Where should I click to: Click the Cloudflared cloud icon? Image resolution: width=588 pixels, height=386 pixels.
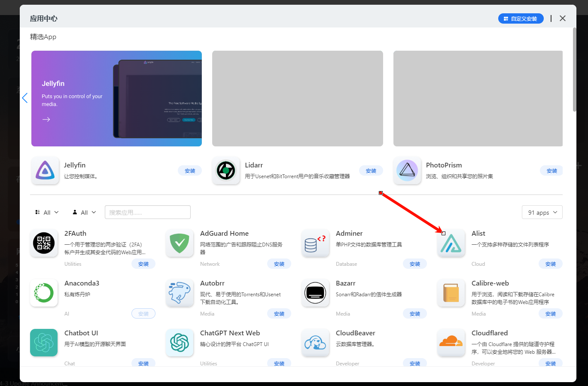[451, 343]
